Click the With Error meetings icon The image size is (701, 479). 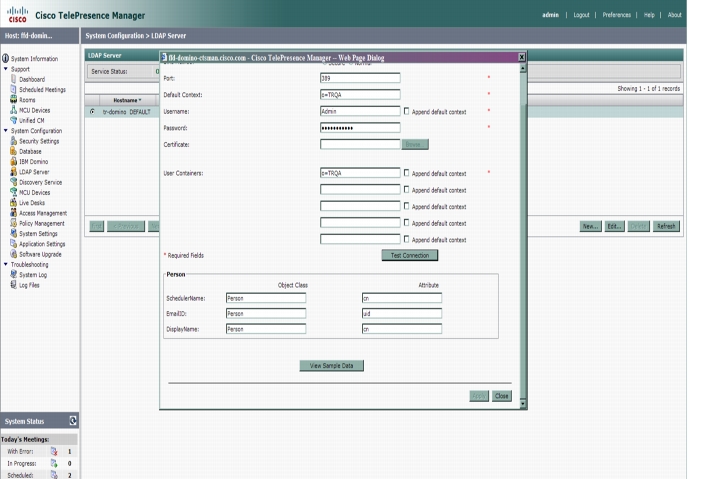click(x=54, y=451)
